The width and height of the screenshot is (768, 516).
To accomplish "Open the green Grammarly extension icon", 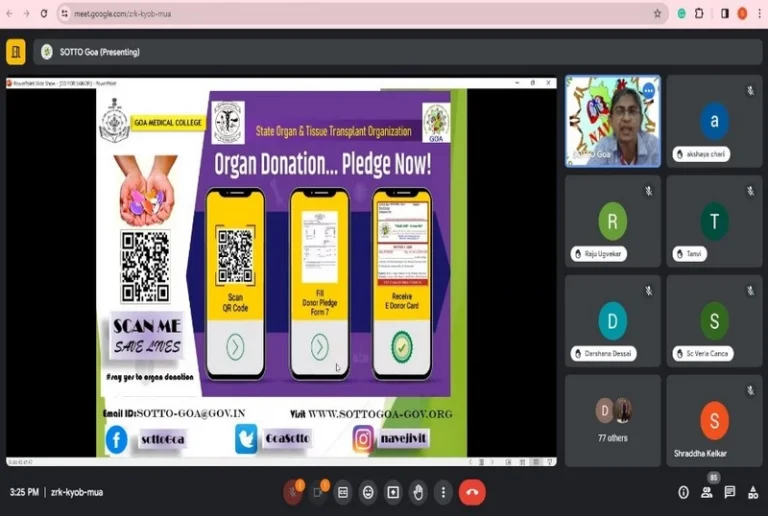I will 681,14.
